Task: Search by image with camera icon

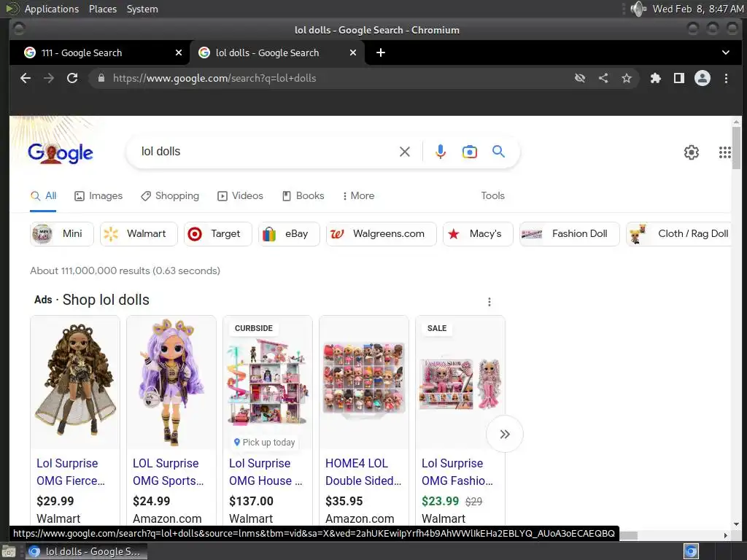Action: [x=470, y=152]
